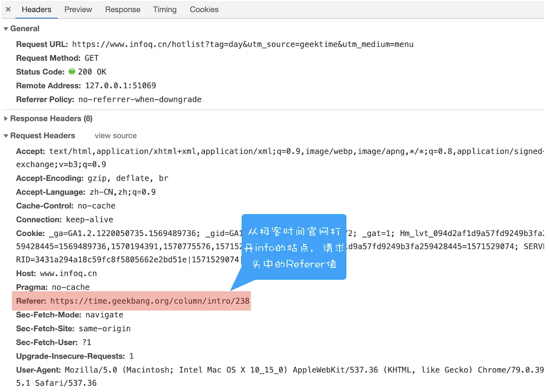
Task: Open the Response tab
Action: click(123, 10)
